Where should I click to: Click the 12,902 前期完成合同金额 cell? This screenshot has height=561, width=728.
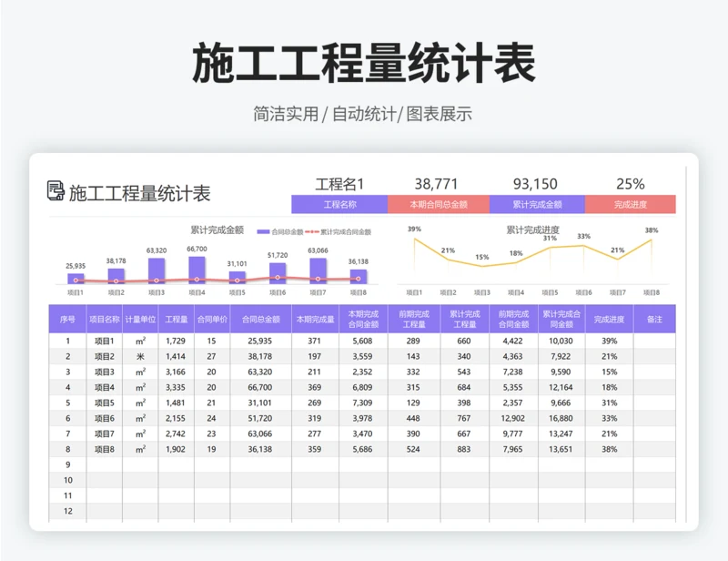coord(512,418)
